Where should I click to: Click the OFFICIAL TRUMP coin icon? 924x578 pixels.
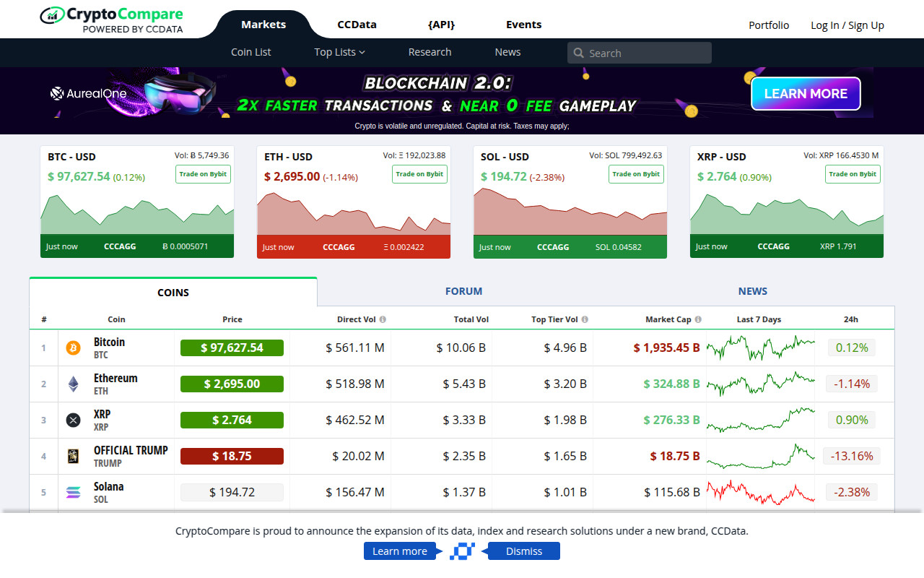[74, 457]
